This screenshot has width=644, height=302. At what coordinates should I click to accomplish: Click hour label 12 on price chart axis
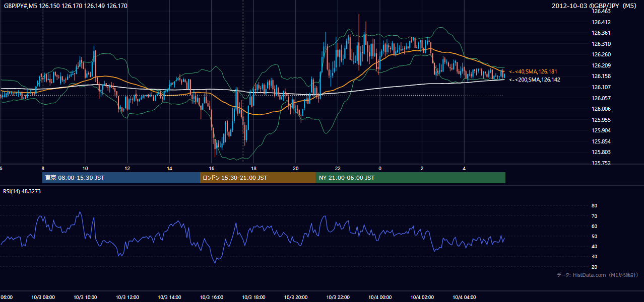point(127,169)
